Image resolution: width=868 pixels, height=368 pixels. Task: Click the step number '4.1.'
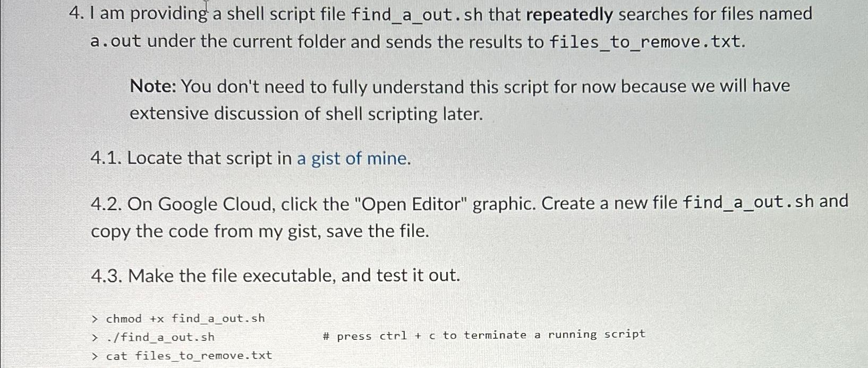(106, 158)
